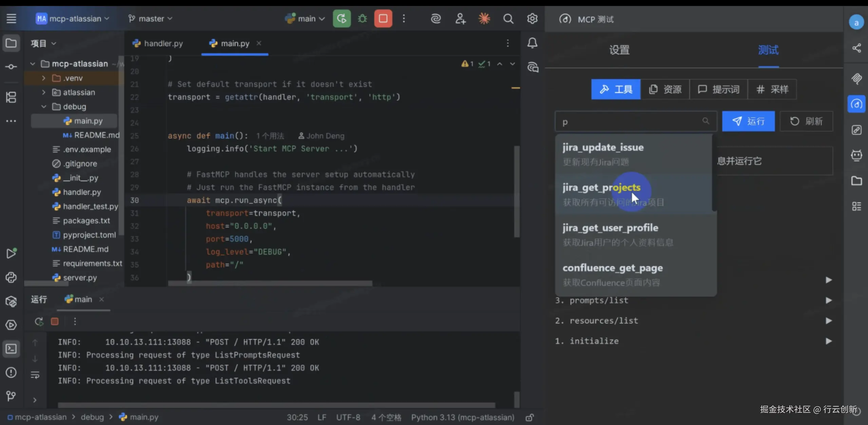Open the Python Packages tool window icon

[x=11, y=301]
